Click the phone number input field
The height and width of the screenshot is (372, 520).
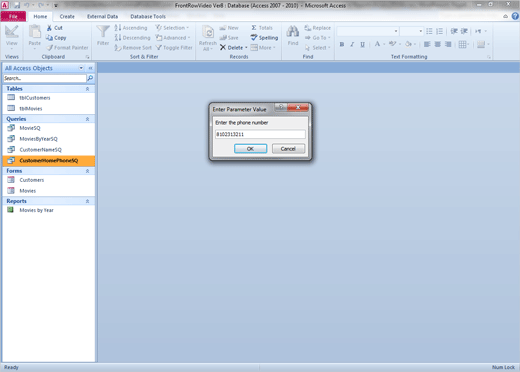click(x=260, y=134)
